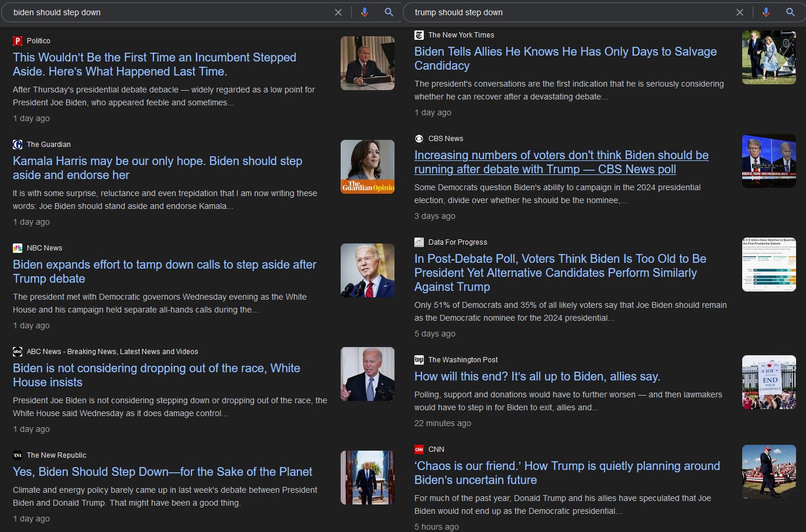Click 'The Washington Post' source name
Image resolution: width=806 pixels, height=532 pixels.
pos(463,360)
